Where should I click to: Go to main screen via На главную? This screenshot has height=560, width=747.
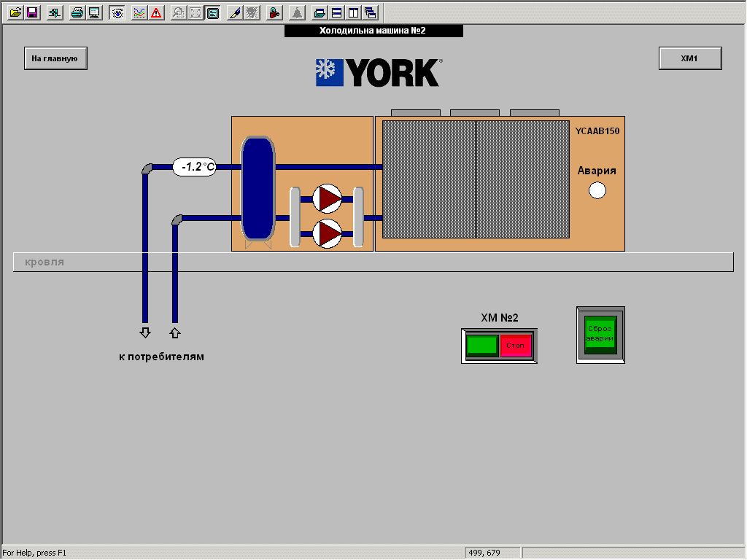(x=55, y=58)
